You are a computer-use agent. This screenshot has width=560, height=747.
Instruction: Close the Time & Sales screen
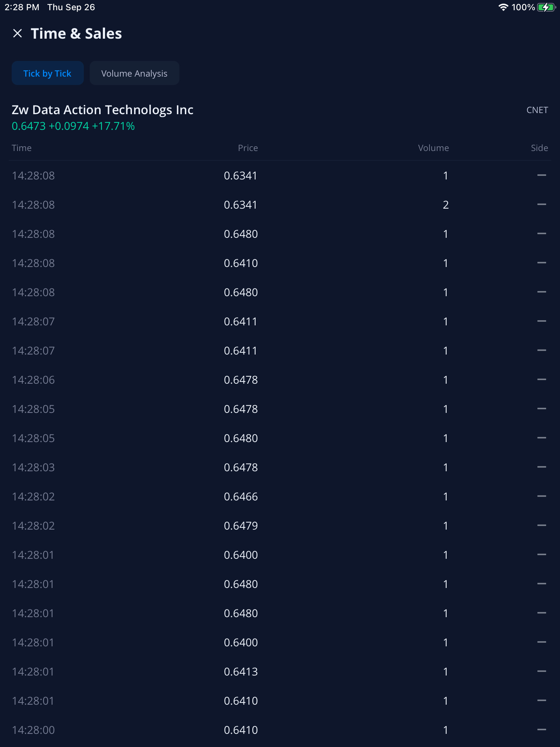17,34
